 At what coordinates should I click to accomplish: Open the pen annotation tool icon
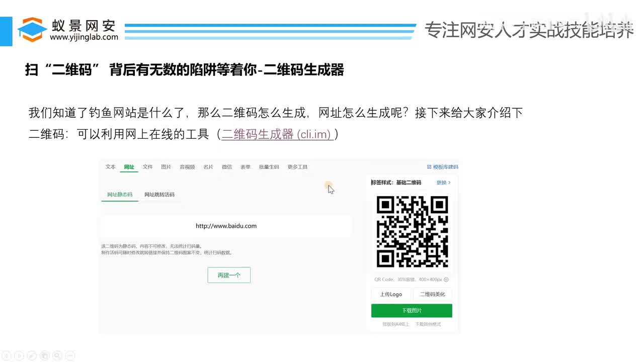31,356
